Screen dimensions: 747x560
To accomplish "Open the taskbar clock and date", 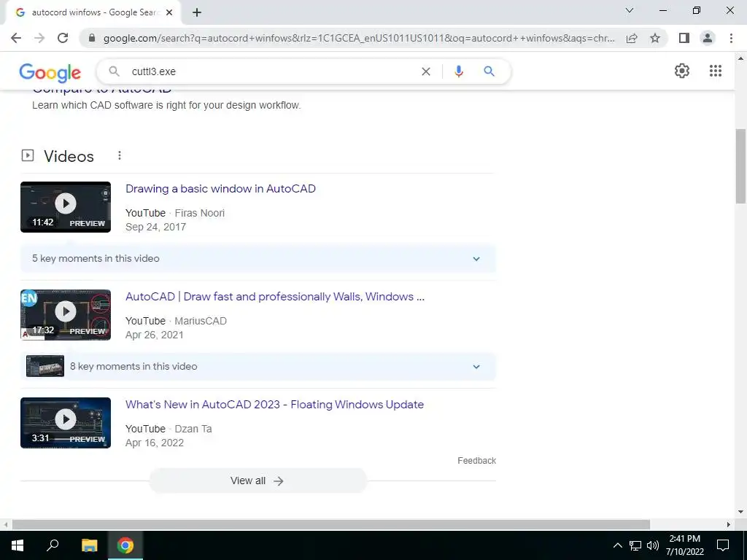I will point(684,545).
